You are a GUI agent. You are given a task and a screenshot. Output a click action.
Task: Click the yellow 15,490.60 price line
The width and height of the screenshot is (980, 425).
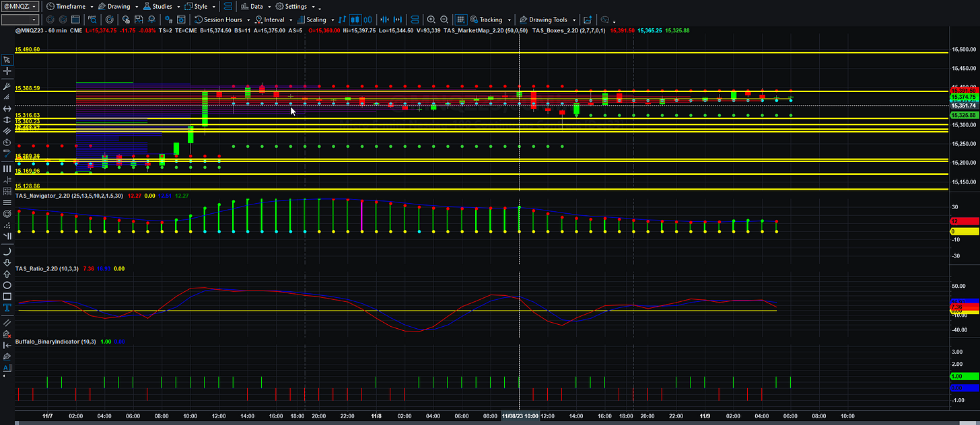coord(481,52)
